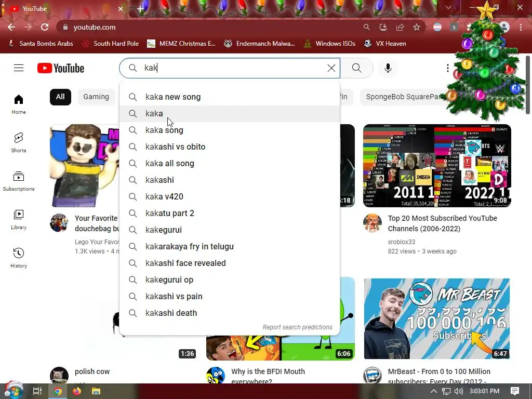
Task: Start voice search with the microphone icon
Action: click(x=388, y=68)
